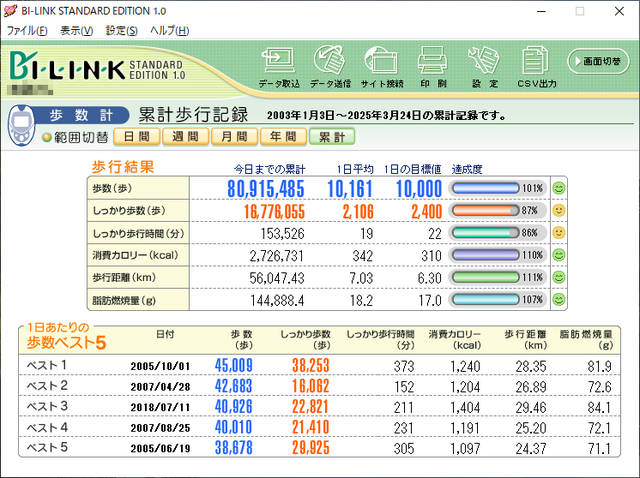Click the 40,926 steps value
640x478 pixels.
(234, 407)
